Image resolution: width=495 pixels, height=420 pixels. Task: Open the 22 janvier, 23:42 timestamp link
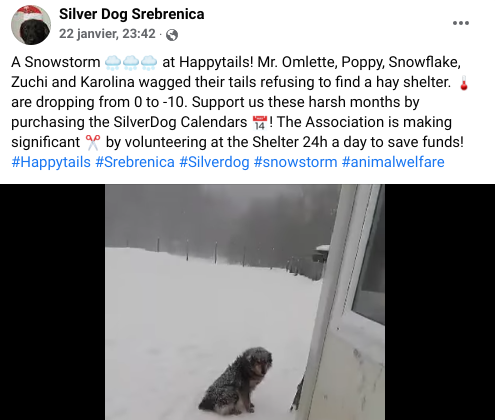(107, 34)
